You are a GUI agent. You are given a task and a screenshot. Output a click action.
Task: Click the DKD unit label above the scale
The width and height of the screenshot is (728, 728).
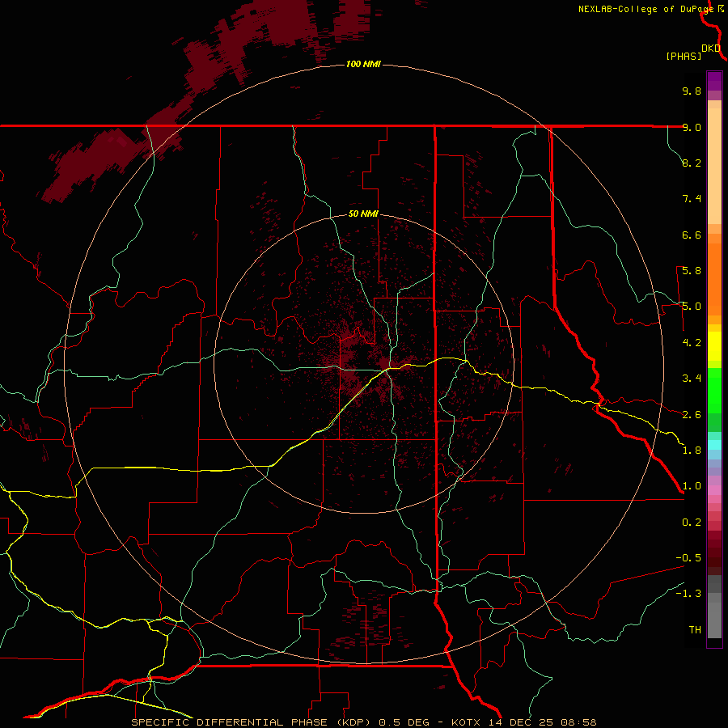[x=711, y=49]
